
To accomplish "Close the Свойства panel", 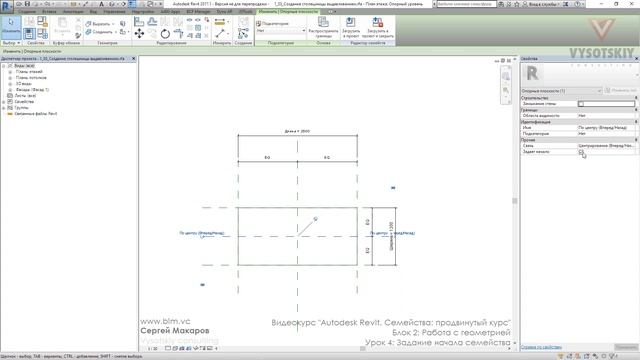I will [636, 59].
